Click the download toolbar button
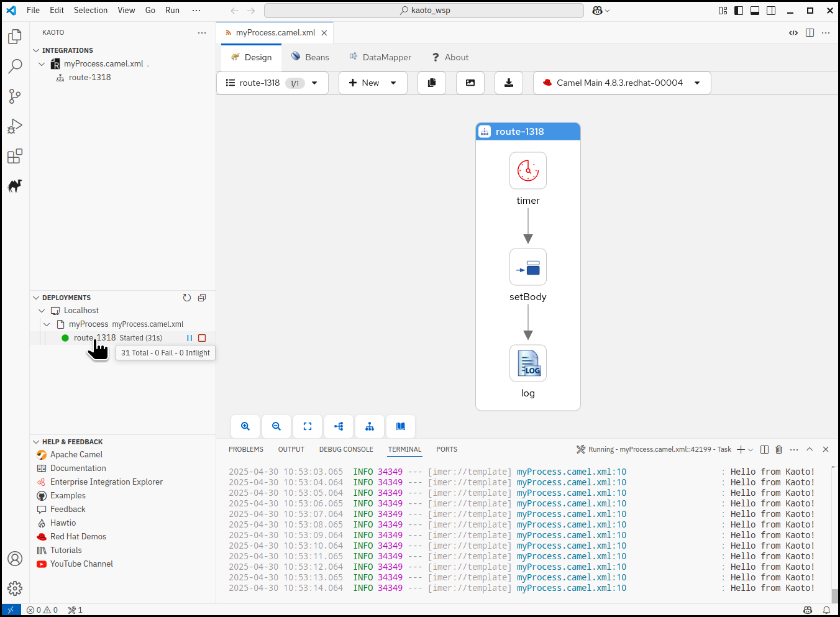 [x=509, y=83]
